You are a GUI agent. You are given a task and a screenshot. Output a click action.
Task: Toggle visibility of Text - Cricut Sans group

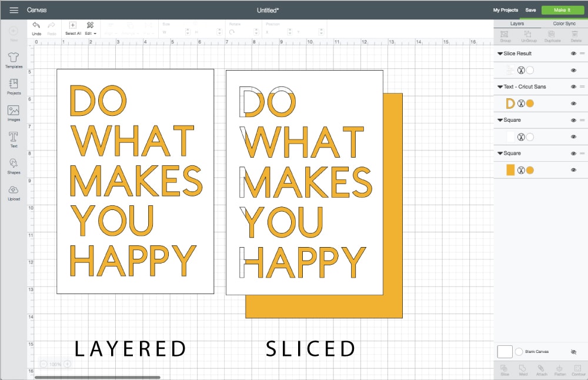point(573,86)
